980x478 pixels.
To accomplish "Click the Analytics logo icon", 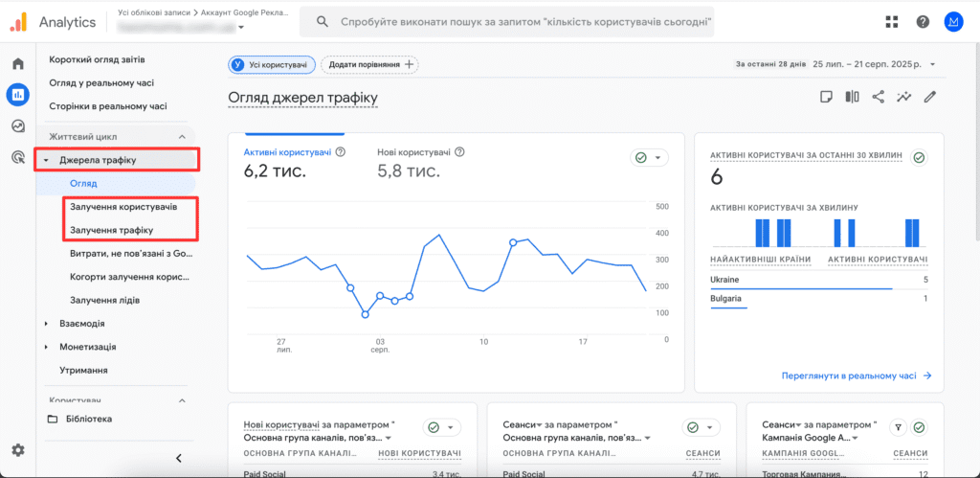I will 19,23.
